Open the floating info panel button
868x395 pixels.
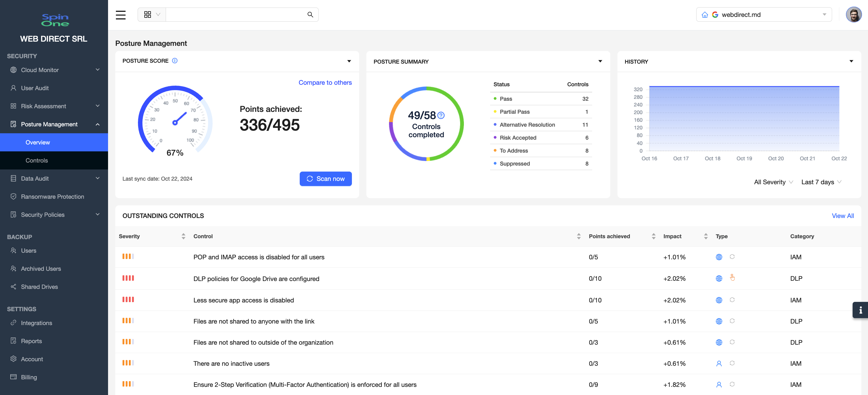[x=860, y=310]
